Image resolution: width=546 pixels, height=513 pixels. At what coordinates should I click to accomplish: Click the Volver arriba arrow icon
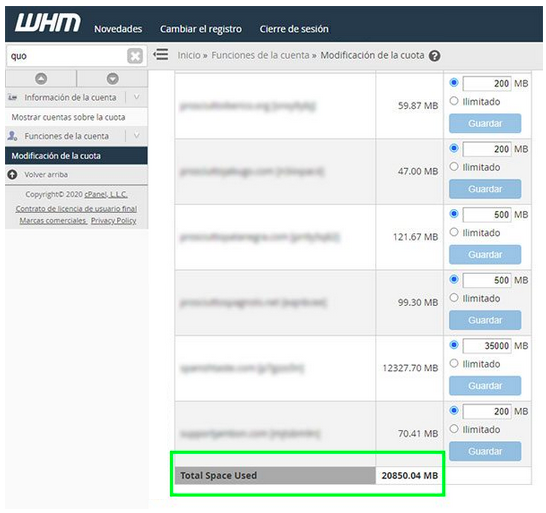(x=13, y=174)
